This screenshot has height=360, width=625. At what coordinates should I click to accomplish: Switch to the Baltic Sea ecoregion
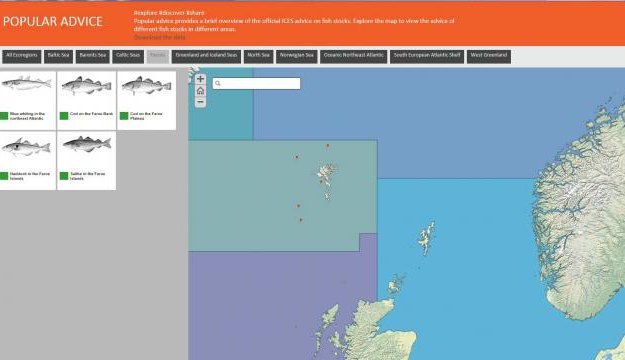[x=59, y=56]
